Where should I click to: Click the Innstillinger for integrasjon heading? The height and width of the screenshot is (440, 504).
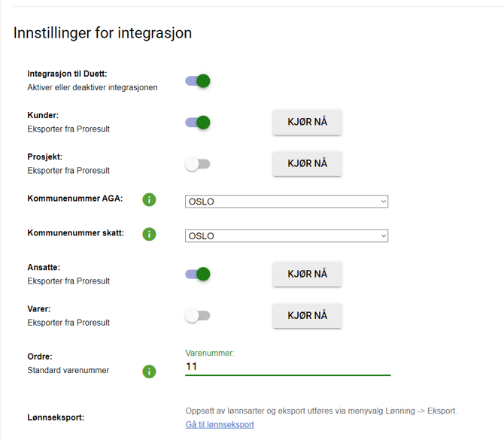click(x=102, y=33)
